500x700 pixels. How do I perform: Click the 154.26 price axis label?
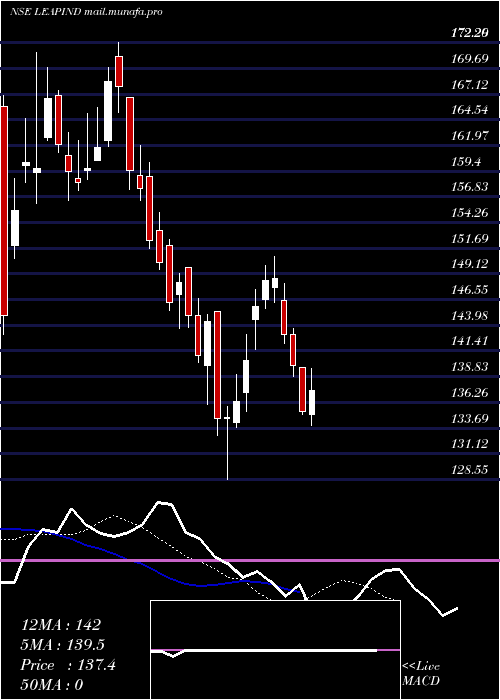468,213
